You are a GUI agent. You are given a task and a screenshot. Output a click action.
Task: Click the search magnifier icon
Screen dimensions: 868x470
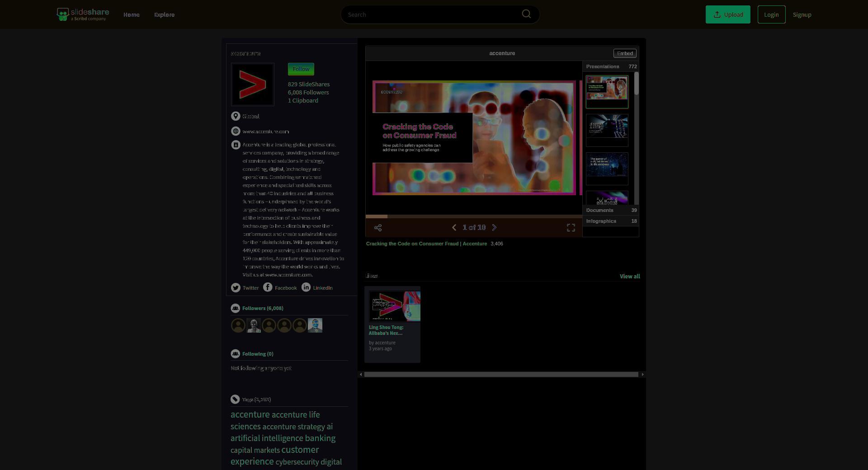coord(526,14)
